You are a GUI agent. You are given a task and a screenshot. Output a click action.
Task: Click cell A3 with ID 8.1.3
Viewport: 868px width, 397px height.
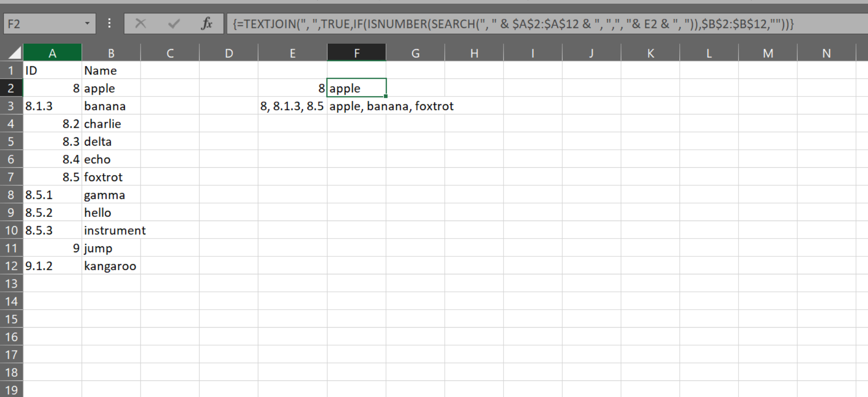pyautogui.click(x=52, y=106)
